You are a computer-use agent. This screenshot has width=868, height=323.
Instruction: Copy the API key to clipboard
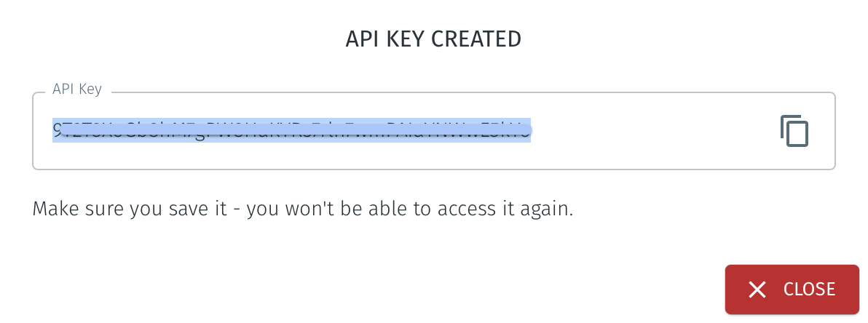(794, 131)
